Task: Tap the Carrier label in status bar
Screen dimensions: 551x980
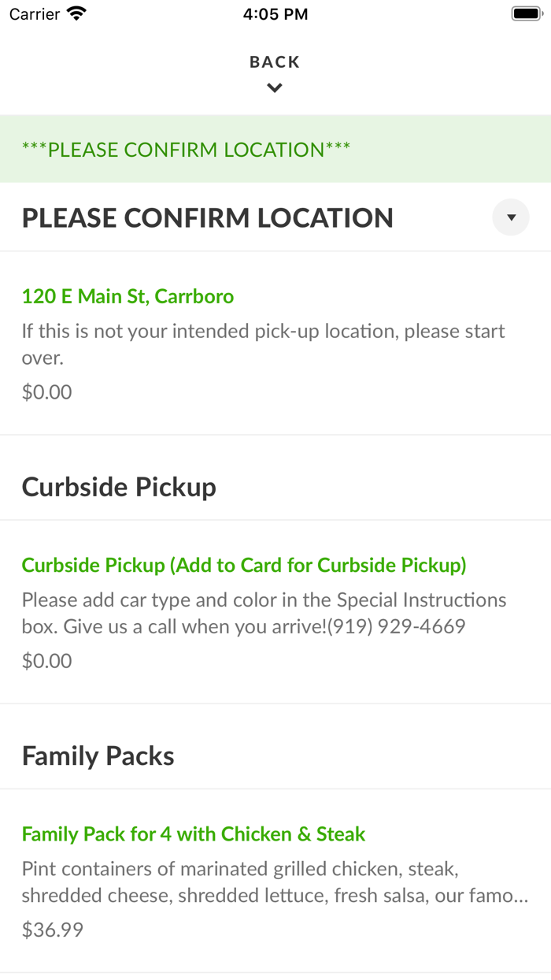Action: pyautogui.click(x=35, y=14)
